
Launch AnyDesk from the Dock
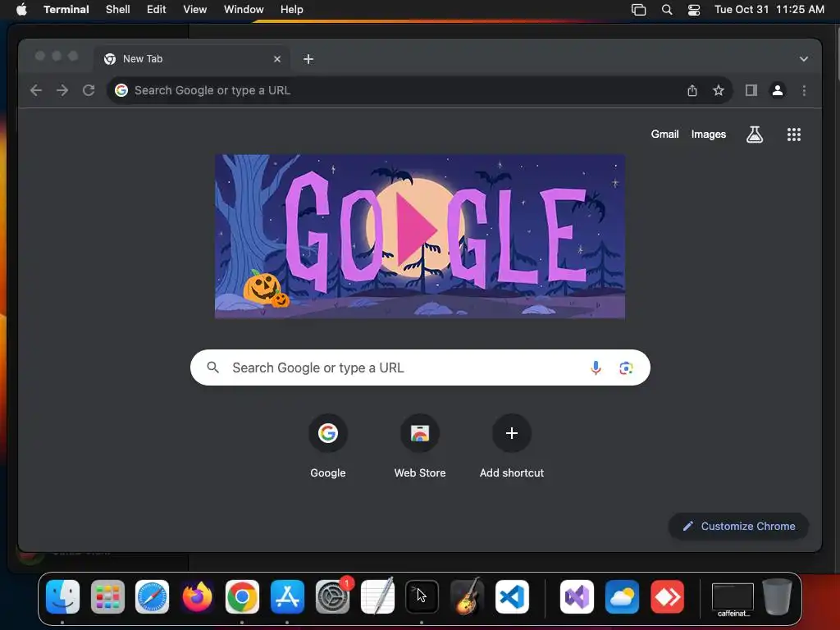[667, 597]
